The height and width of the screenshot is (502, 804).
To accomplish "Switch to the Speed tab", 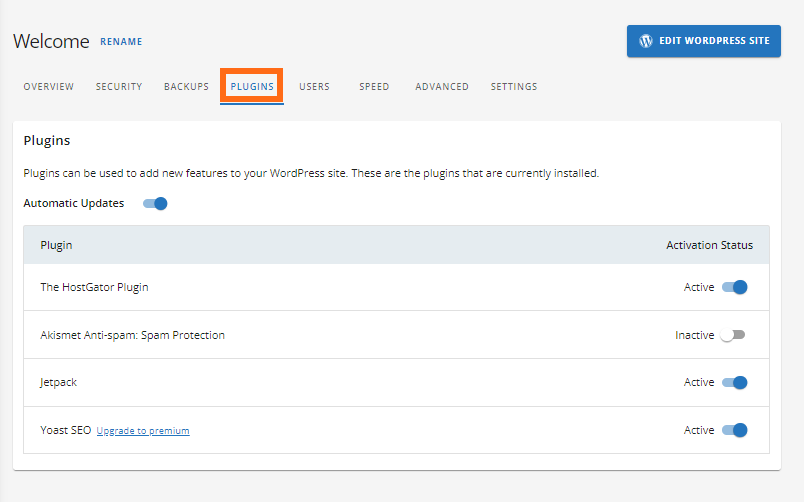I will (x=374, y=87).
